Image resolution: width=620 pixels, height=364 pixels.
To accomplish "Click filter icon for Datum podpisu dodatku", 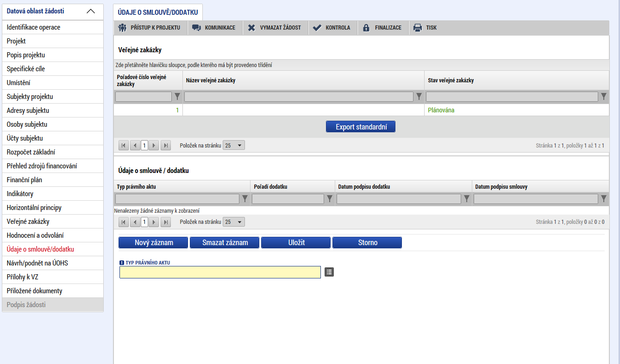I will [x=467, y=199].
